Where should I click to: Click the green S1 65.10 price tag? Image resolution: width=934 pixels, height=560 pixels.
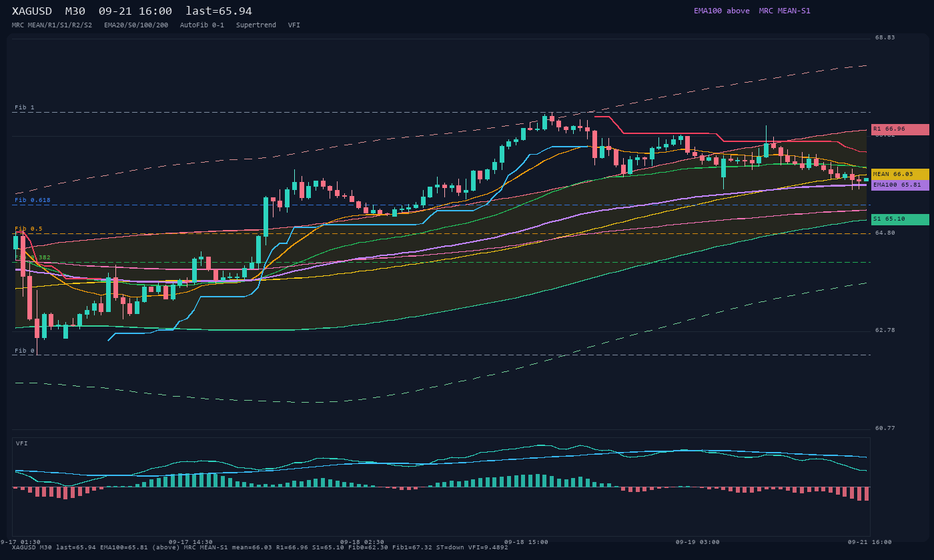tap(900, 219)
